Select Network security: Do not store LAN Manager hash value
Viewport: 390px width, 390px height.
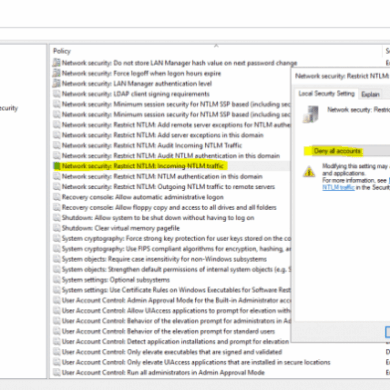click(x=179, y=63)
